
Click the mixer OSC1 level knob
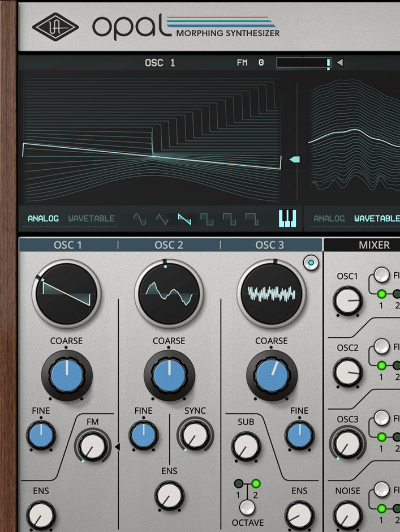pyautogui.click(x=348, y=301)
